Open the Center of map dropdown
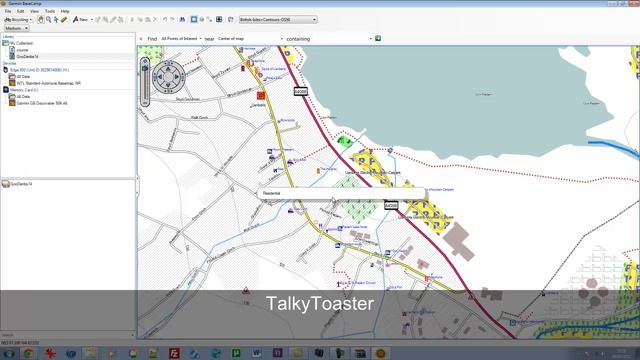 (250, 39)
